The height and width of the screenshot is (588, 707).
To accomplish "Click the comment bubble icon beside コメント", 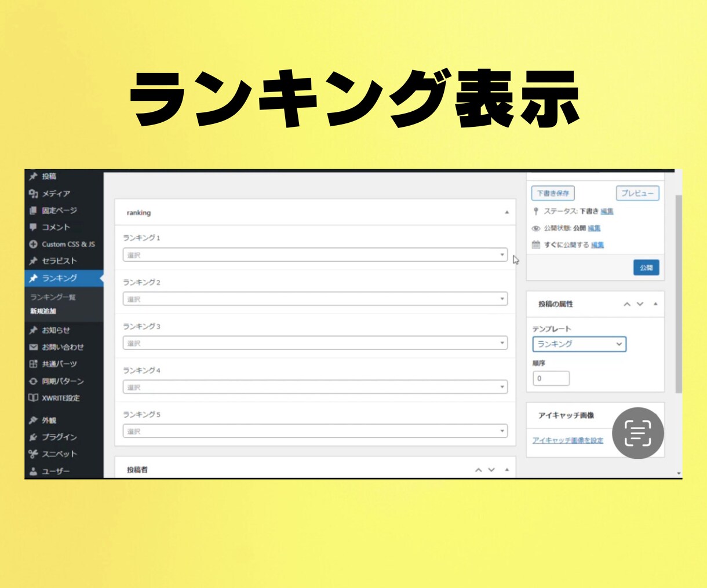I will 34,227.
